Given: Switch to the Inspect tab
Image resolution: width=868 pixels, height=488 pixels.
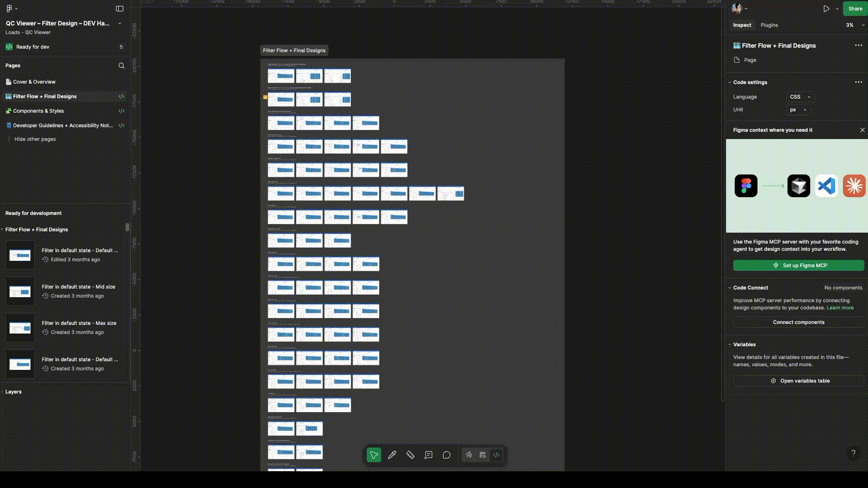Looking at the screenshot, I should pos(742,25).
